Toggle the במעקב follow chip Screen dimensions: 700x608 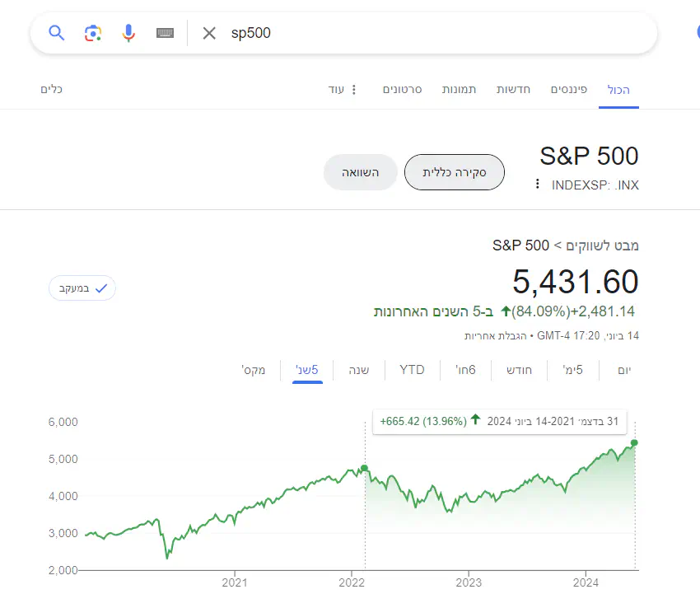point(82,288)
